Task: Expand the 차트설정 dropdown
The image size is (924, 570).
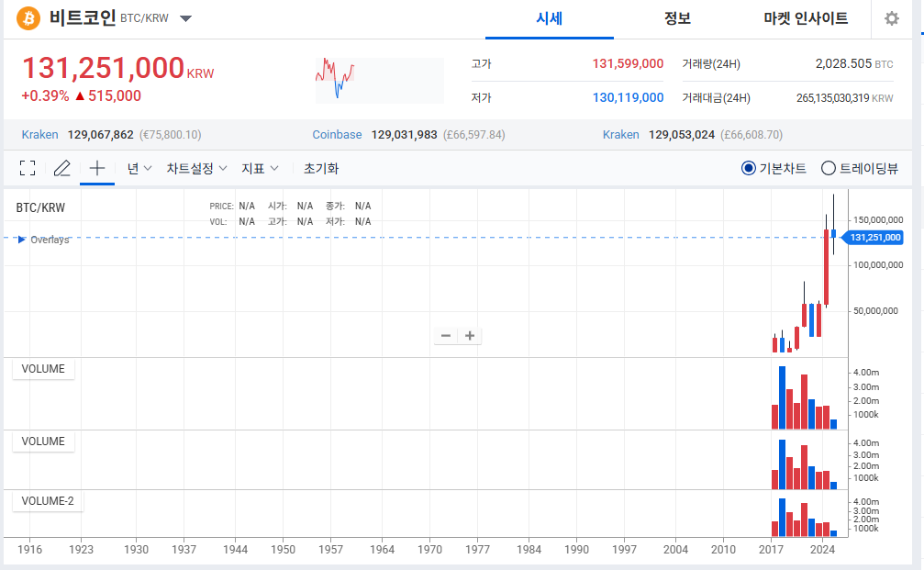Action: [x=195, y=168]
